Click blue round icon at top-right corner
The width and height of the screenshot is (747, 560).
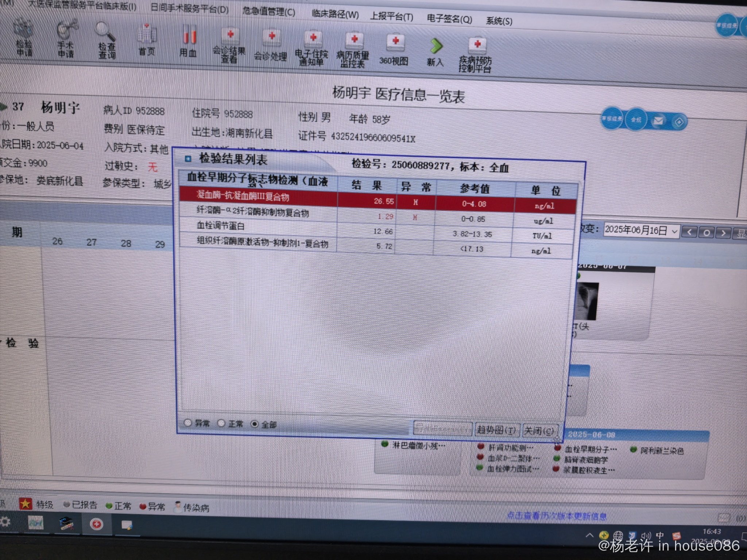tap(727, 25)
